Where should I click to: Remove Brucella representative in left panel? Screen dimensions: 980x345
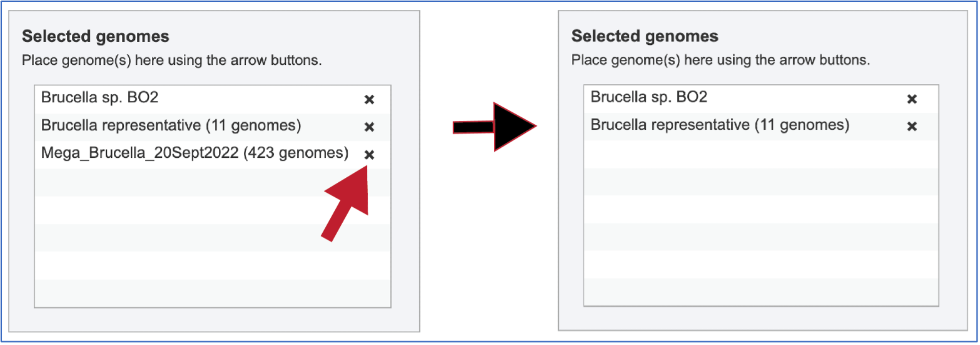tap(369, 127)
